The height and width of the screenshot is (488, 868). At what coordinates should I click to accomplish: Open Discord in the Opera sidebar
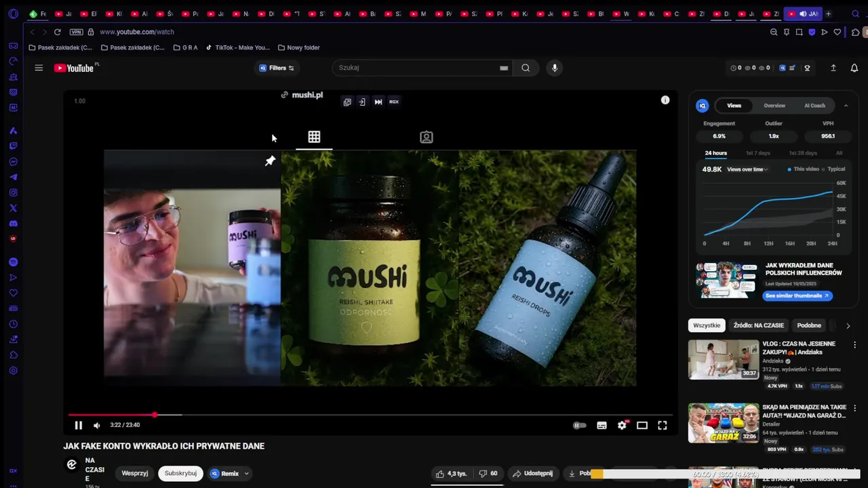point(13,224)
